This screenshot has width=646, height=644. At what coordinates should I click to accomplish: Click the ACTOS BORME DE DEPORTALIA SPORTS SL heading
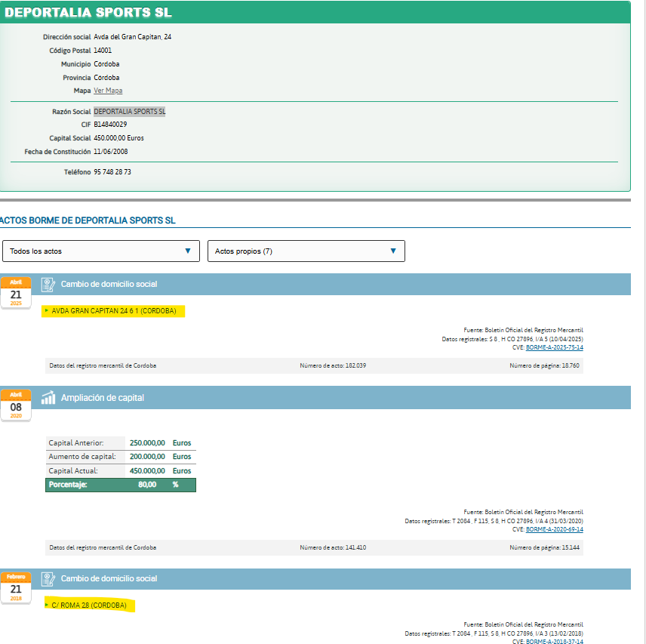[88, 220]
